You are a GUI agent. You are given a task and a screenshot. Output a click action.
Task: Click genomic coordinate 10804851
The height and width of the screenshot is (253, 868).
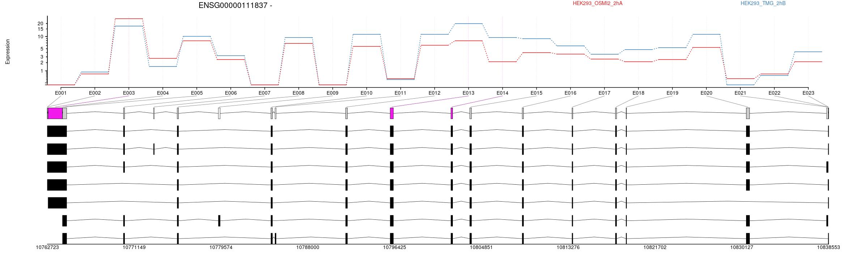pos(481,248)
